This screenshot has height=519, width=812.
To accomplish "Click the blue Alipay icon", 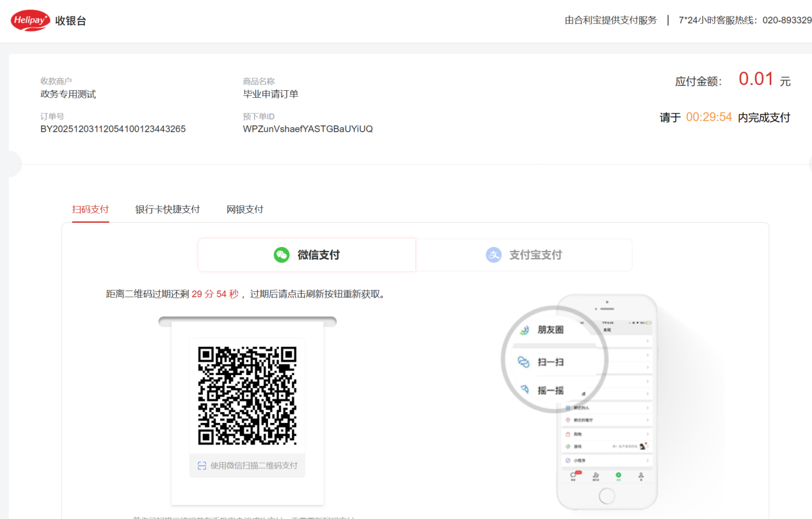I will click(x=493, y=254).
